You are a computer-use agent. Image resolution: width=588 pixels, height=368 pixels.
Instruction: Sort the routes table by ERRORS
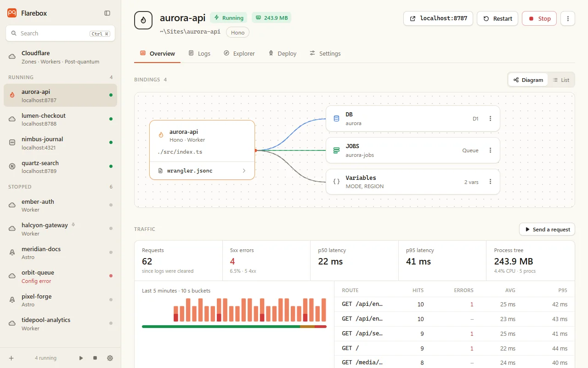(464, 290)
